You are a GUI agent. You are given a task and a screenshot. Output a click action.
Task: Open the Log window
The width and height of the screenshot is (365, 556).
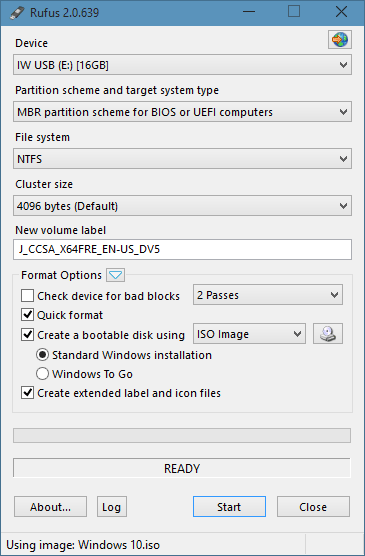tap(112, 507)
